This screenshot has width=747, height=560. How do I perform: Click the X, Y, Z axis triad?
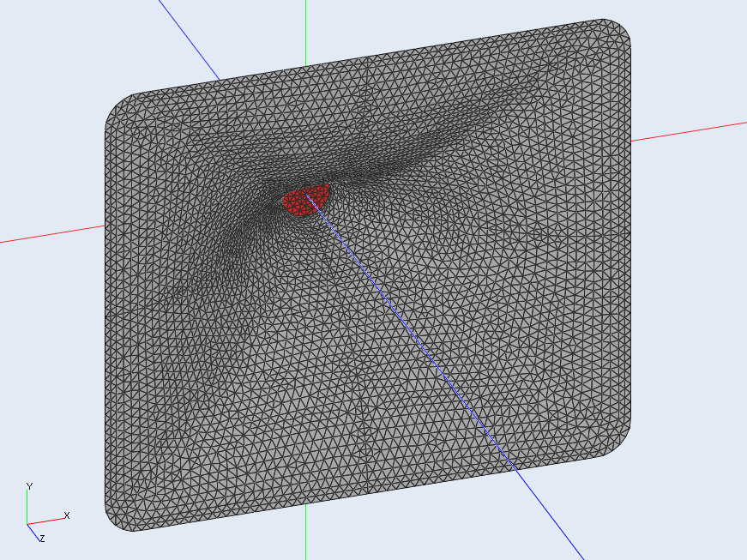coord(47,514)
